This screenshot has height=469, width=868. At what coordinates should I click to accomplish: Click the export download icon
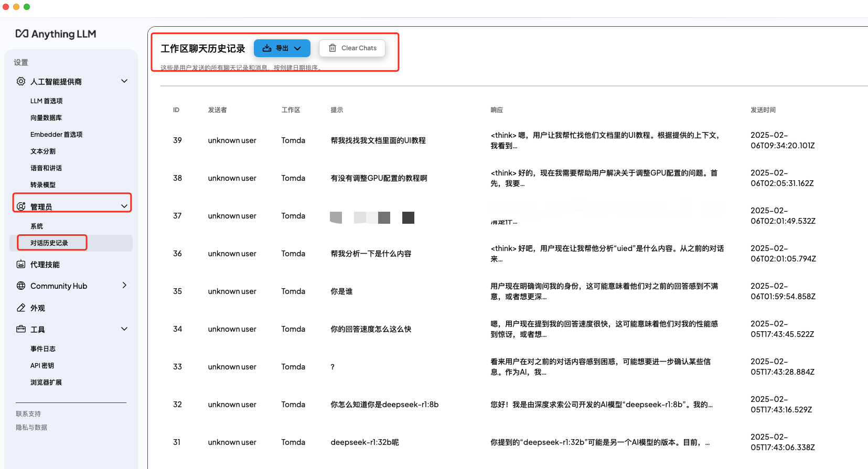267,48
